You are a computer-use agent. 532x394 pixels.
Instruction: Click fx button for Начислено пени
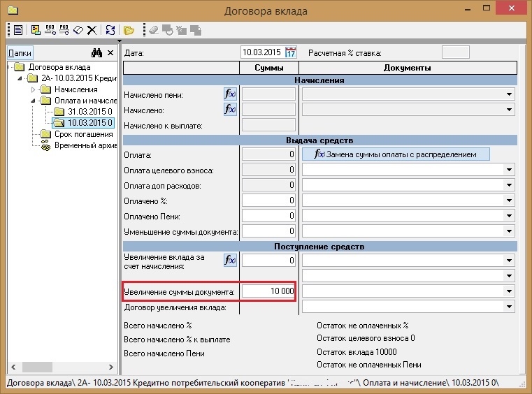coord(230,94)
